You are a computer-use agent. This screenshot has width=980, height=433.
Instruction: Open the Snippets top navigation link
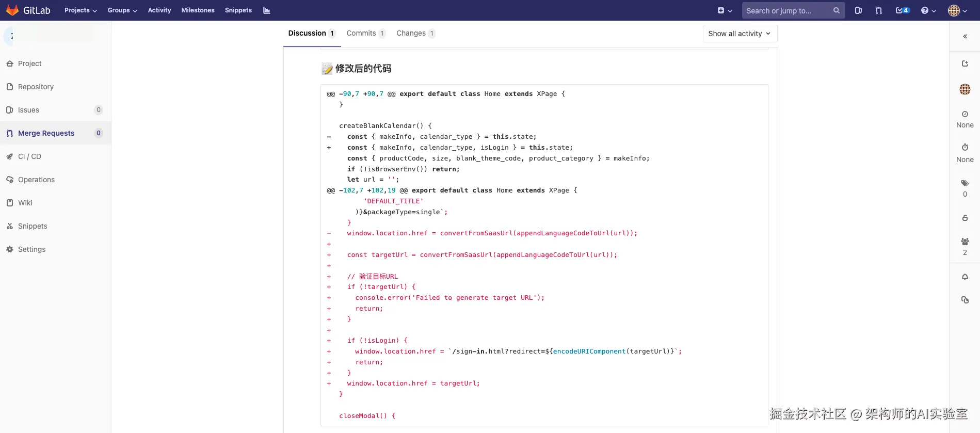click(238, 10)
